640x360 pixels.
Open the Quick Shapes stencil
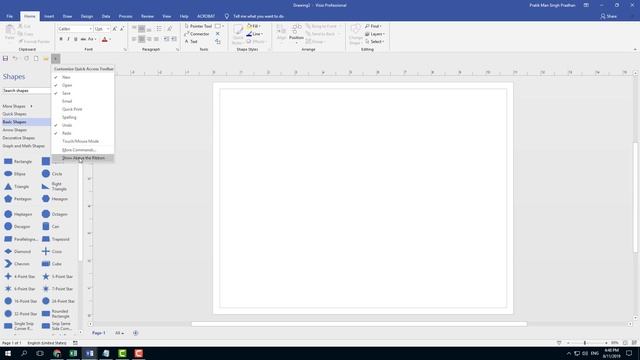[x=14, y=114]
